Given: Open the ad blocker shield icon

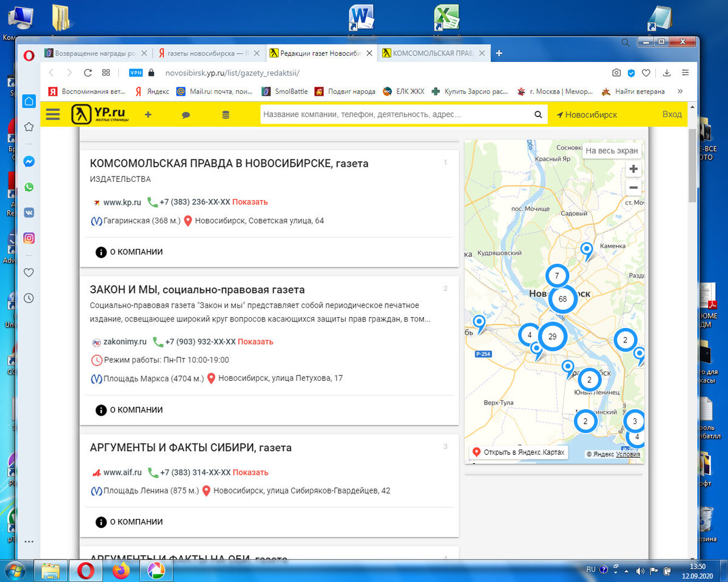Looking at the screenshot, I should click(x=631, y=73).
